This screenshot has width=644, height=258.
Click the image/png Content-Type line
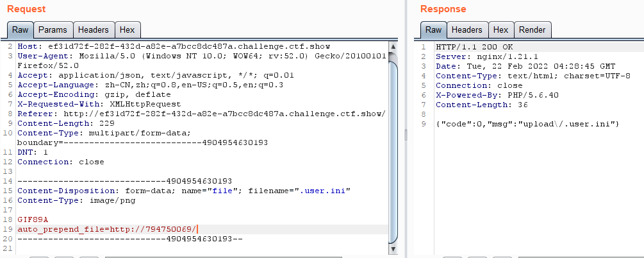point(76,200)
